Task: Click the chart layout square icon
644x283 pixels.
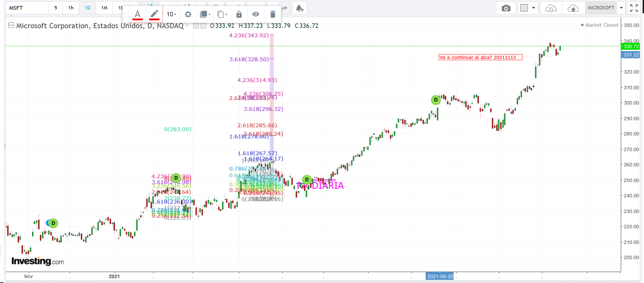Action: click(524, 8)
